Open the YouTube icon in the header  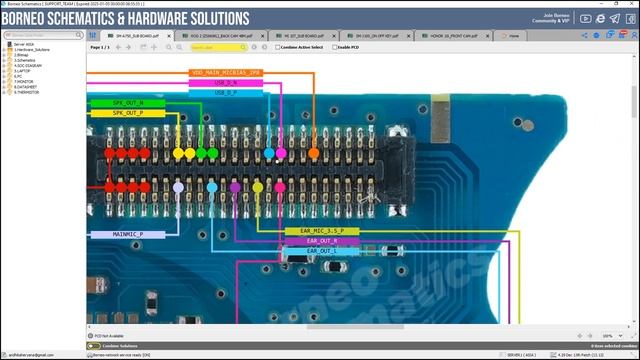coord(585,19)
